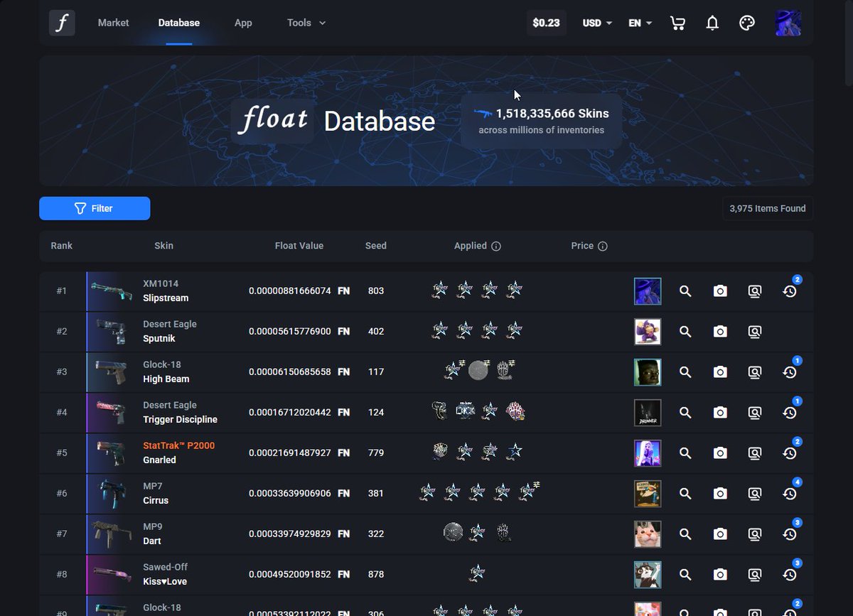
Task: View history for Trigger Discipline row
Action: point(790,413)
